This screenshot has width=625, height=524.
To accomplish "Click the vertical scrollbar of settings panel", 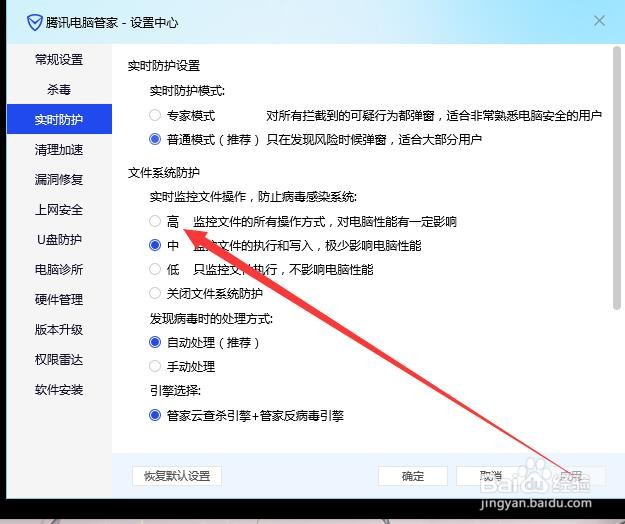I will (617, 178).
